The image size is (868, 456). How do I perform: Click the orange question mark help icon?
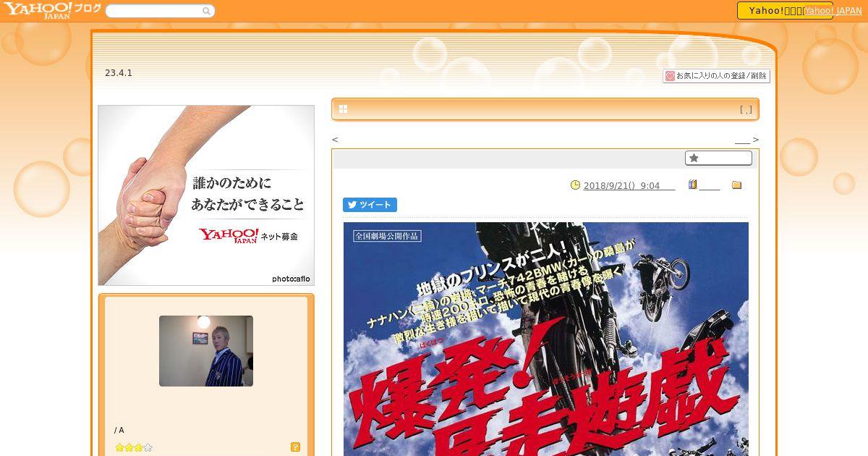pos(295,447)
